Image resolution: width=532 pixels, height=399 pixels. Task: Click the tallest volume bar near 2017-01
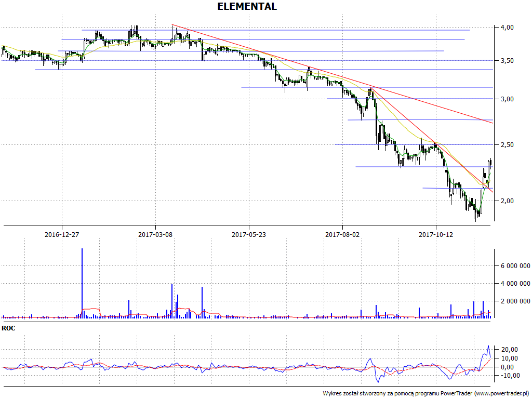(82, 283)
